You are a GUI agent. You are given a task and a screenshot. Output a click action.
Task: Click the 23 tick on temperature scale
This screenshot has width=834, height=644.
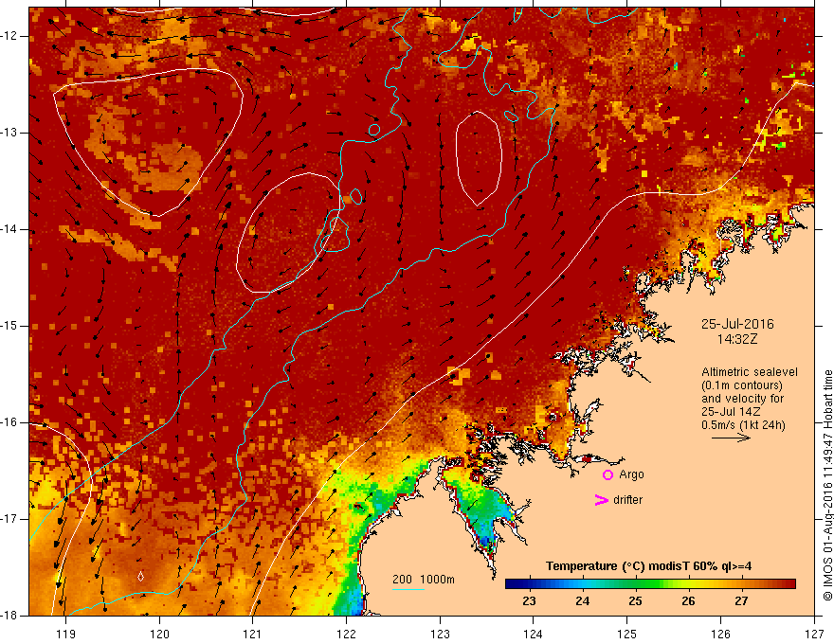click(529, 601)
